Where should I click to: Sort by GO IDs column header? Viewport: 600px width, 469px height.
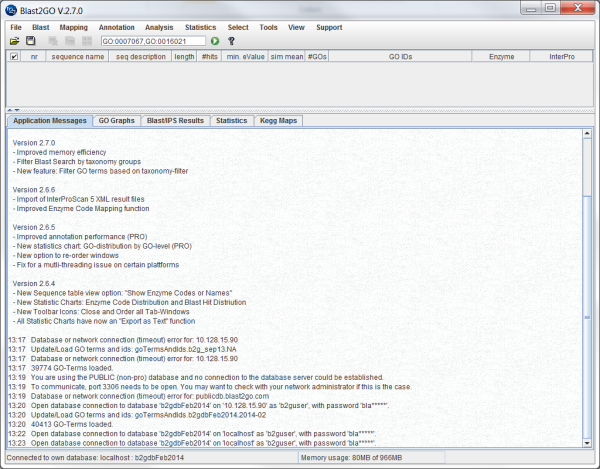(x=400, y=57)
